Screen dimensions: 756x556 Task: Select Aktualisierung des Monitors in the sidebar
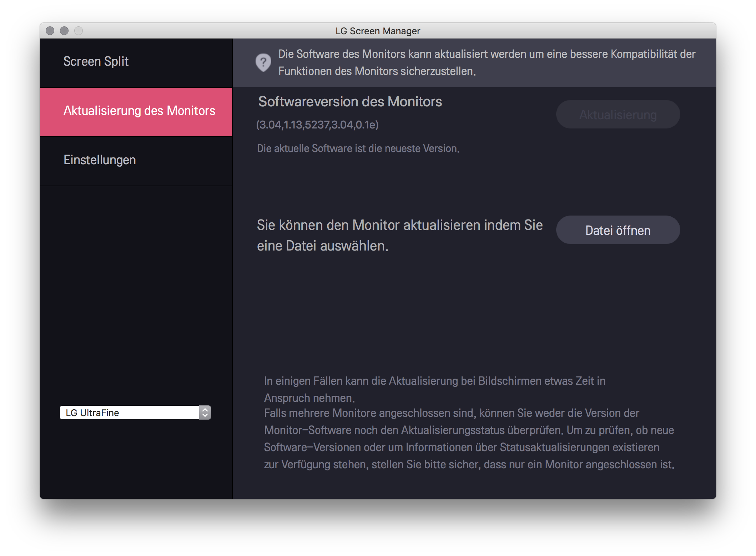pyautogui.click(x=139, y=111)
